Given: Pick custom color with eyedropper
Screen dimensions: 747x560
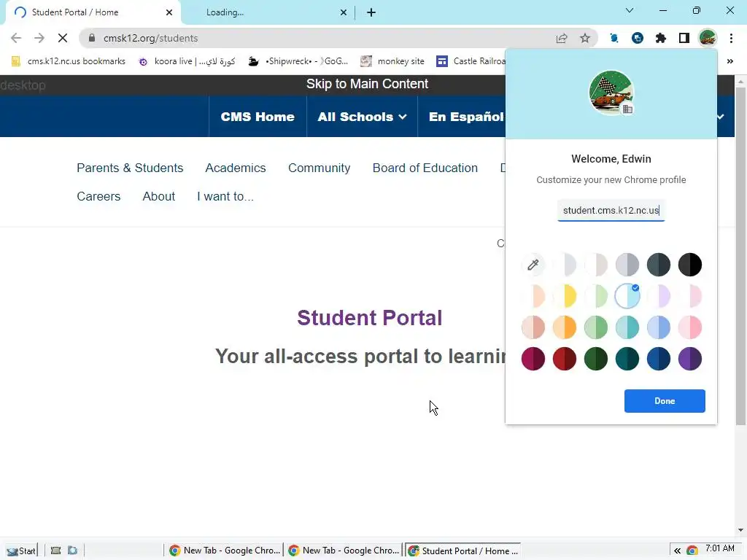Looking at the screenshot, I should point(533,265).
